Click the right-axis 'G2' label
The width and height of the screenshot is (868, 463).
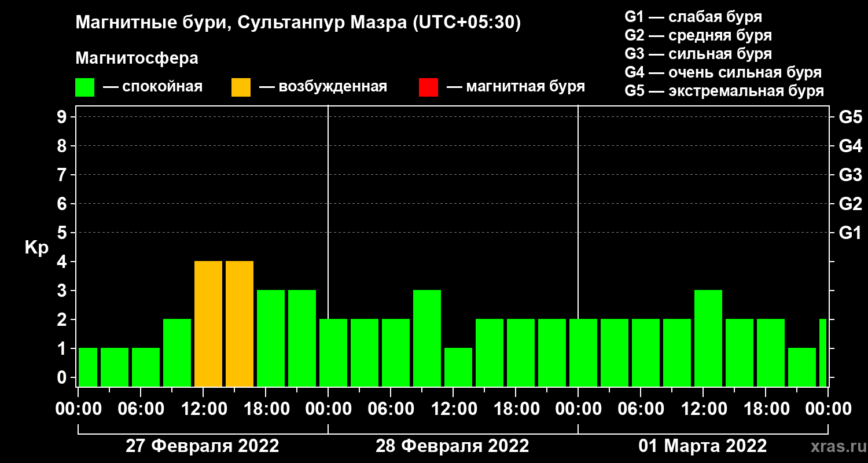tap(851, 204)
